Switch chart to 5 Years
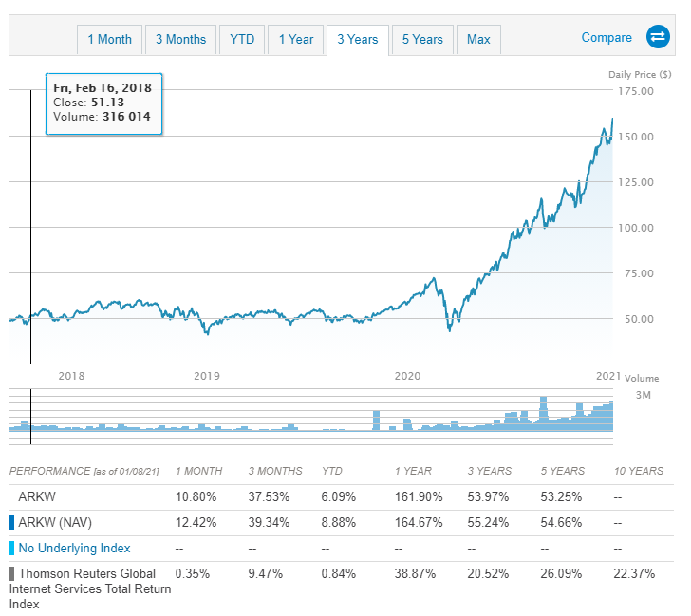The width and height of the screenshot is (691, 616). click(x=422, y=40)
